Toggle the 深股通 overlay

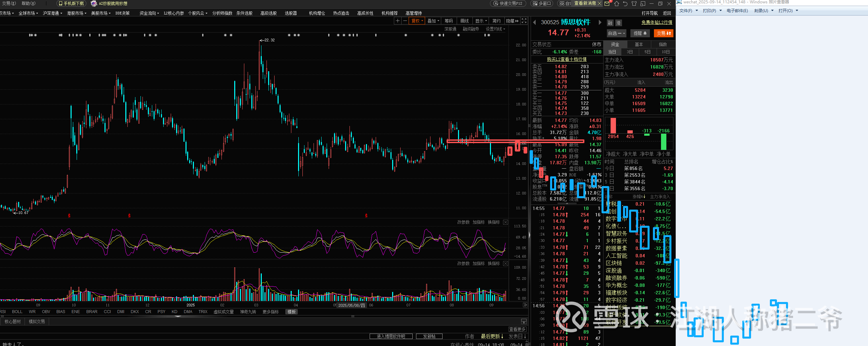[450, 29]
